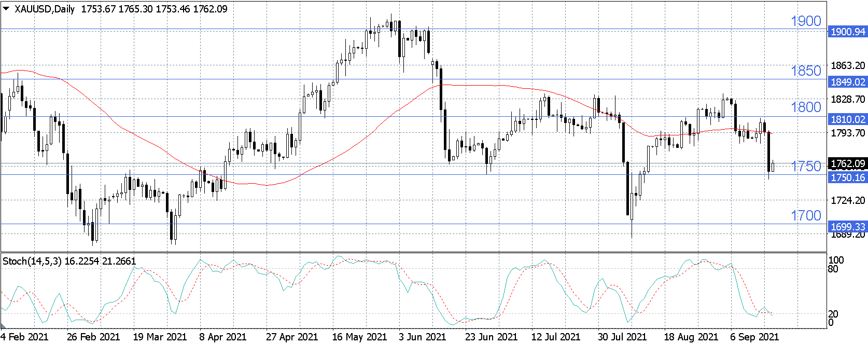Click the 1828.70 axis price label
868x344 pixels.
(848, 99)
